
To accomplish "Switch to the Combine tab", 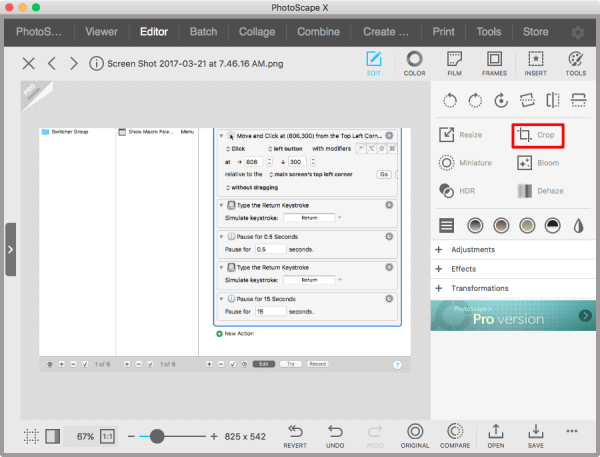I will coord(318,32).
